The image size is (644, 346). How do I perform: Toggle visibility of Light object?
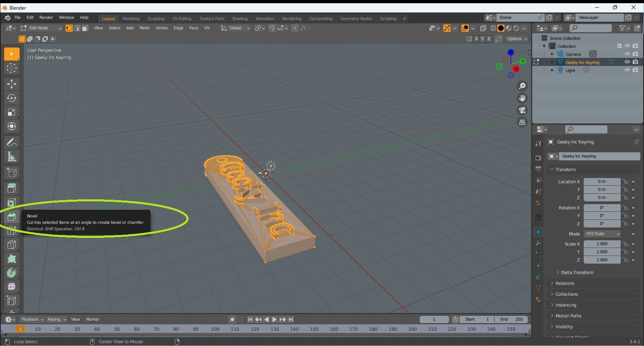(627, 70)
